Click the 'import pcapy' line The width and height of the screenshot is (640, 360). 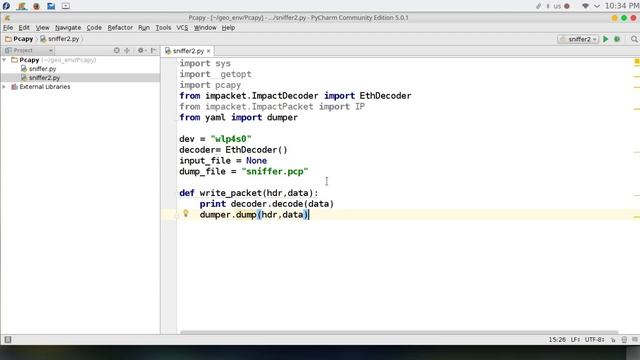(210, 85)
